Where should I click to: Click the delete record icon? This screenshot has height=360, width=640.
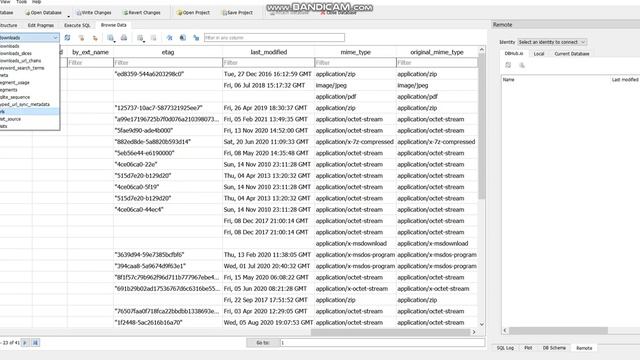[x=153, y=38]
